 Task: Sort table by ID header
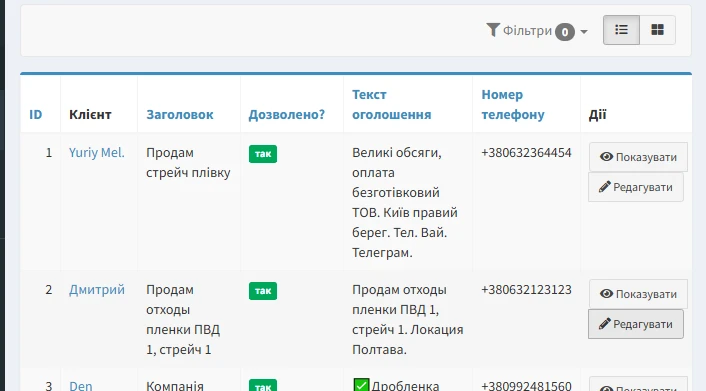(36, 114)
